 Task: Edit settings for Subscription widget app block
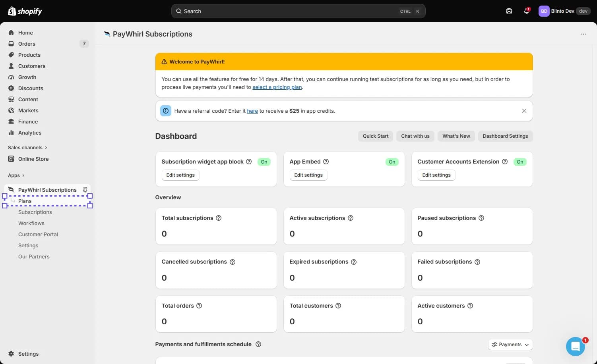pyautogui.click(x=180, y=175)
